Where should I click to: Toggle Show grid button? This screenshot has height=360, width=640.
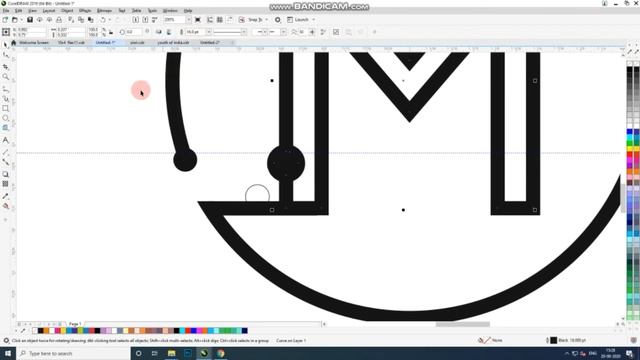click(220, 20)
